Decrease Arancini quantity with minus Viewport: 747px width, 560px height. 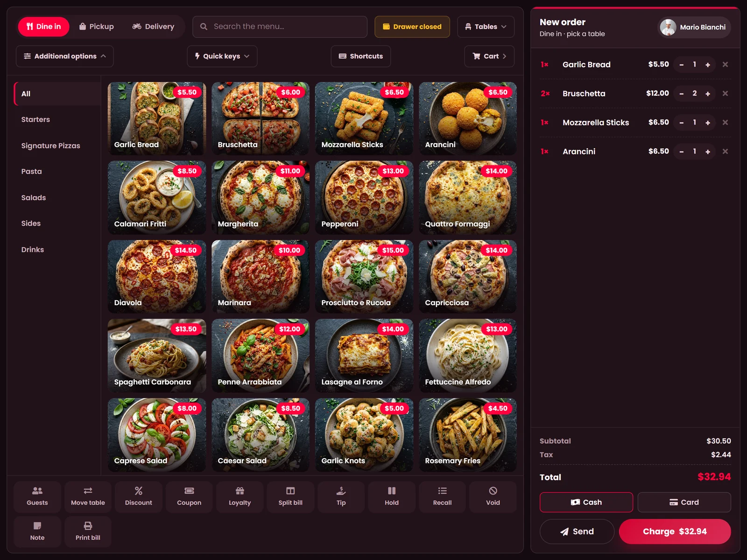click(682, 151)
